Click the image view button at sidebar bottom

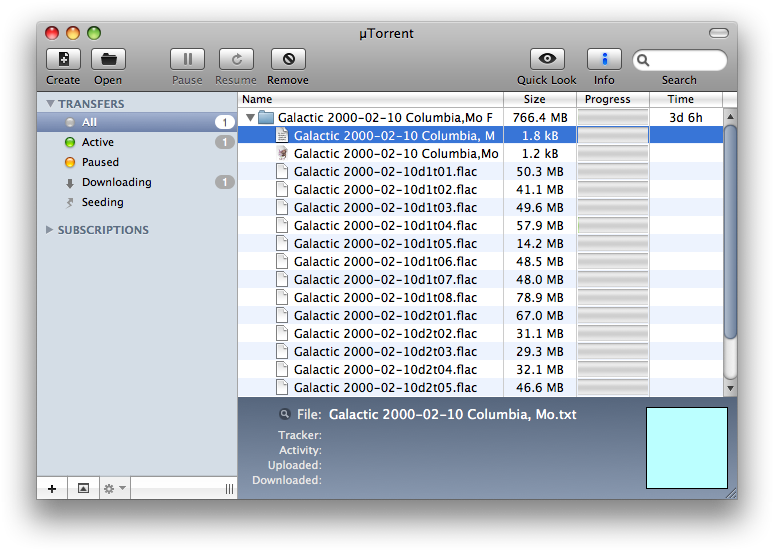coord(83,488)
